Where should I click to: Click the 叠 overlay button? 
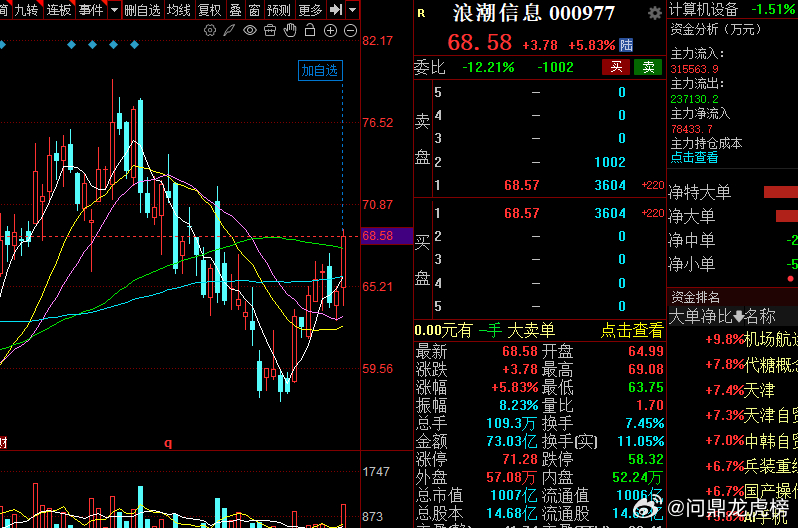click(236, 10)
